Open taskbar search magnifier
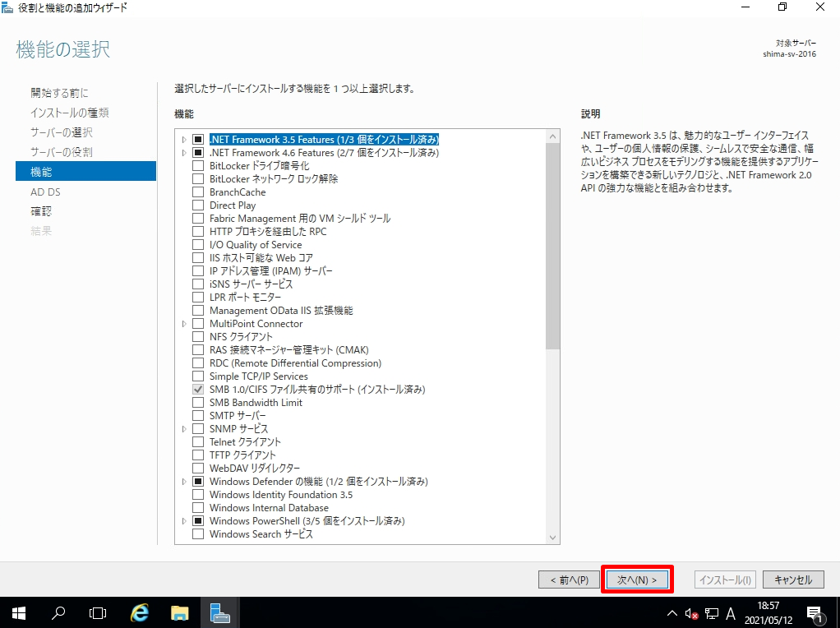The image size is (840, 628). [x=58, y=612]
